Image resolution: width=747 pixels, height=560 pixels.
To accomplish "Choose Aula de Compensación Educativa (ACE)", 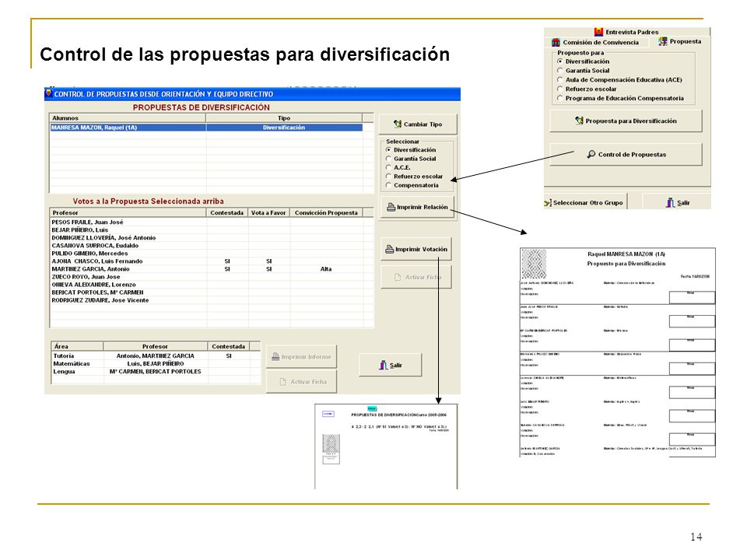I will pos(560,79).
